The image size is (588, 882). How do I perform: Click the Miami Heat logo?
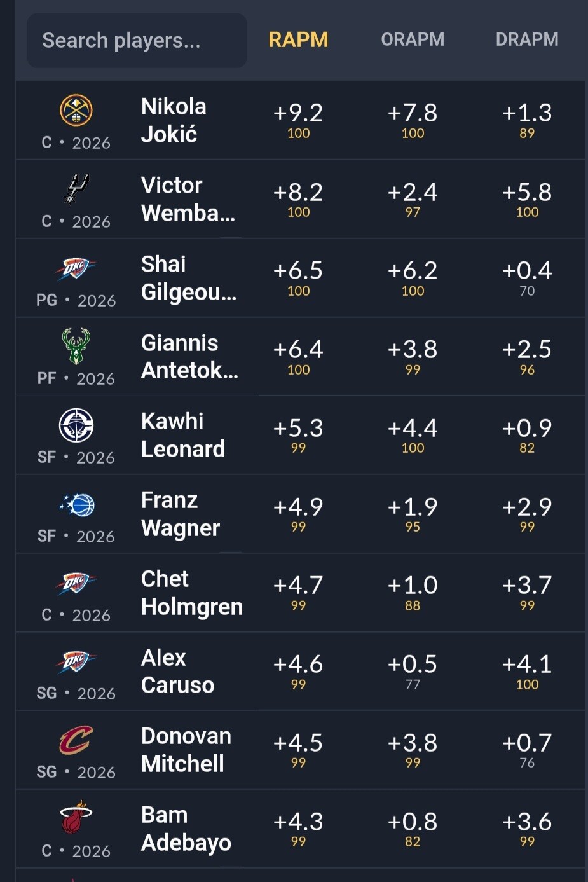point(76,817)
